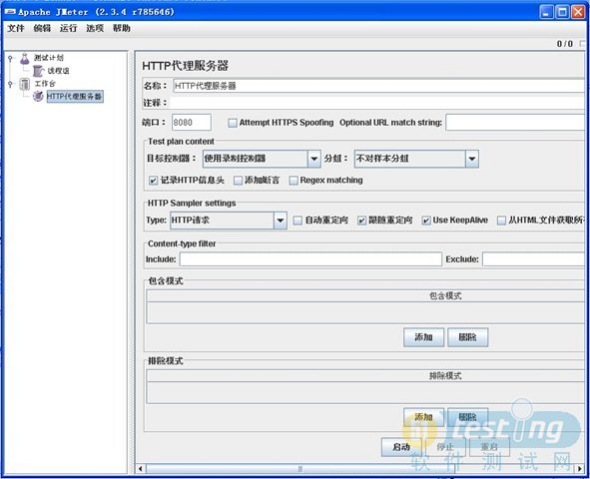Click 删除 under 包含模式
The image size is (590, 479).
(468, 337)
